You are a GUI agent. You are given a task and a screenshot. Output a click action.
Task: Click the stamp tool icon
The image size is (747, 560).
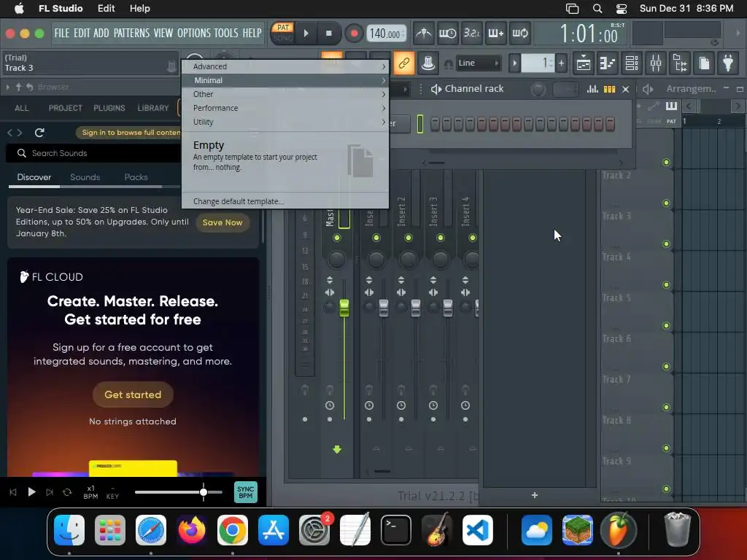(x=427, y=63)
